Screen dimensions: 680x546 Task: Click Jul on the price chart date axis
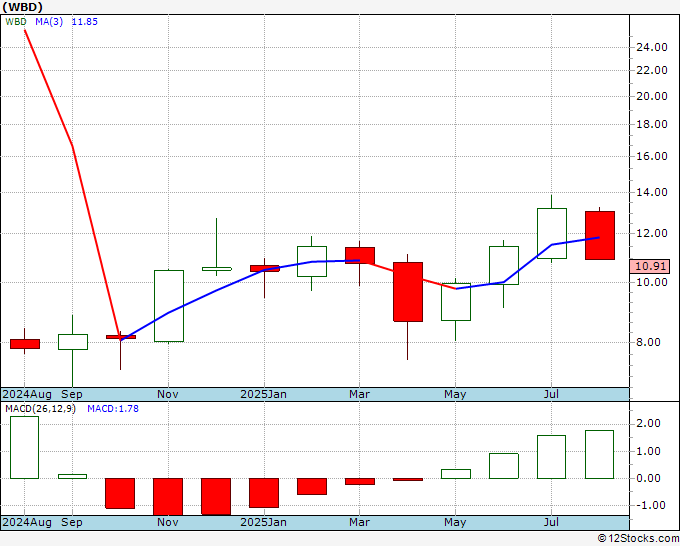click(551, 394)
